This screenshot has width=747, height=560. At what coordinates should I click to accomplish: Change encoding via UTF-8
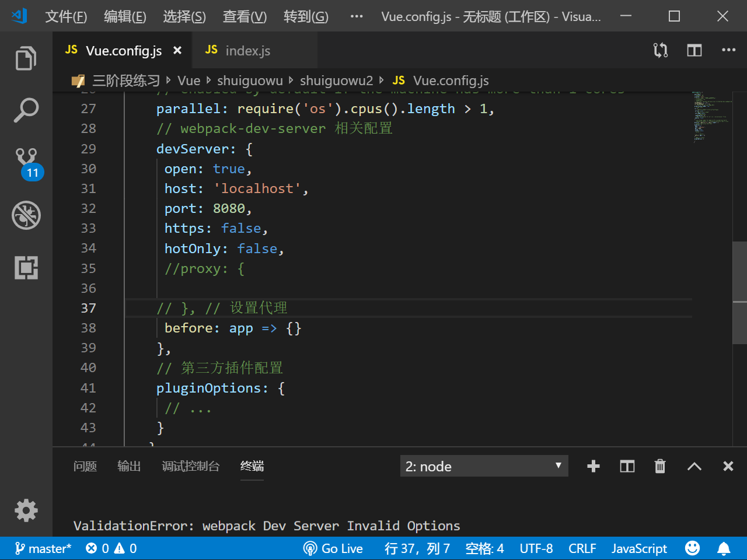tap(536, 548)
